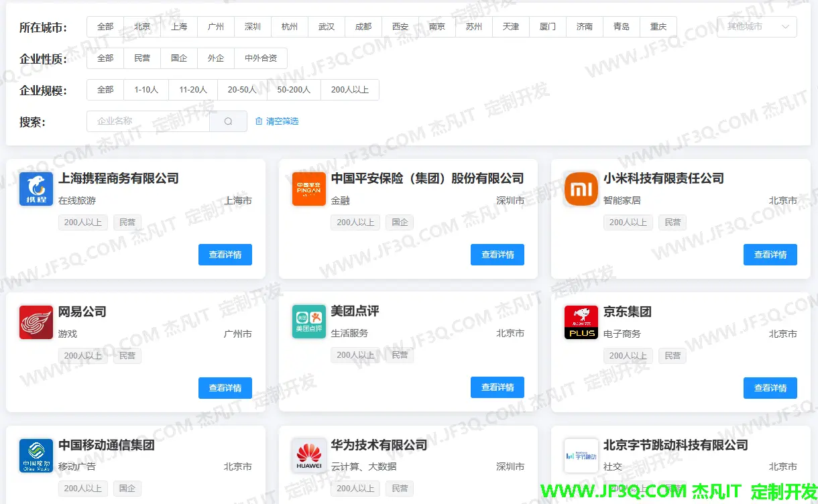Filter company size 11-20人
The width and height of the screenshot is (818, 504).
(x=193, y=90)
